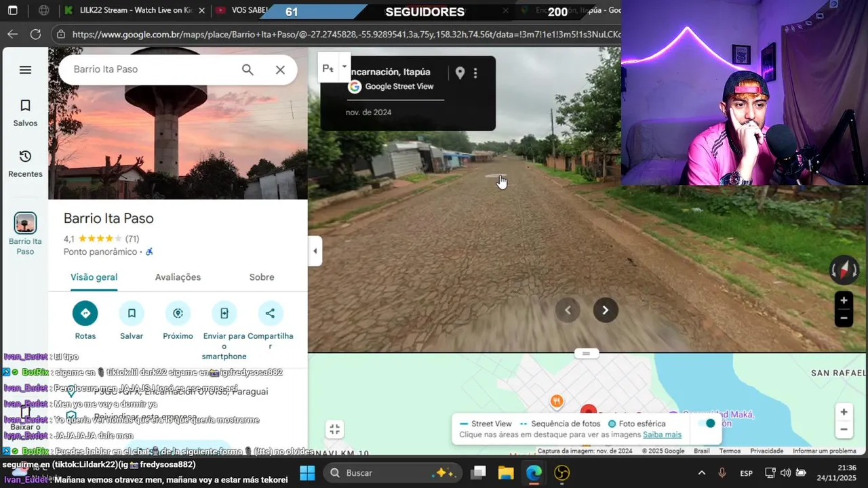868x488 pixels.
Task: Click Compartilhar share button
Action: (x=270, y=325)
